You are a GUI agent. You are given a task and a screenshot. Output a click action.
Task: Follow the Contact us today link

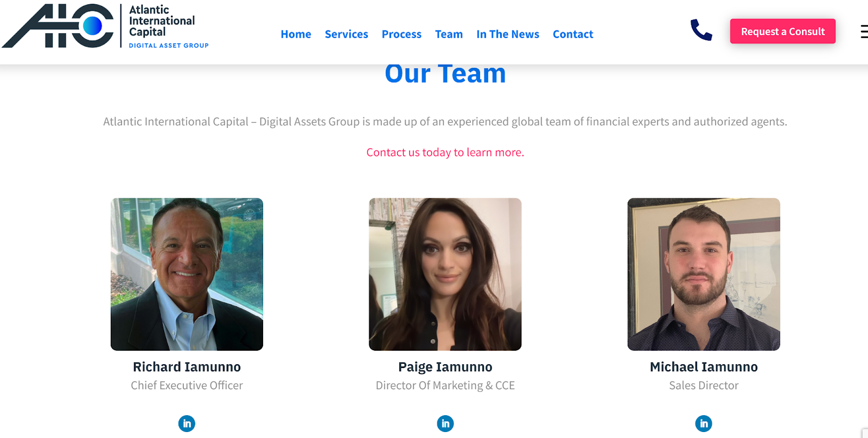click(445, 152)
